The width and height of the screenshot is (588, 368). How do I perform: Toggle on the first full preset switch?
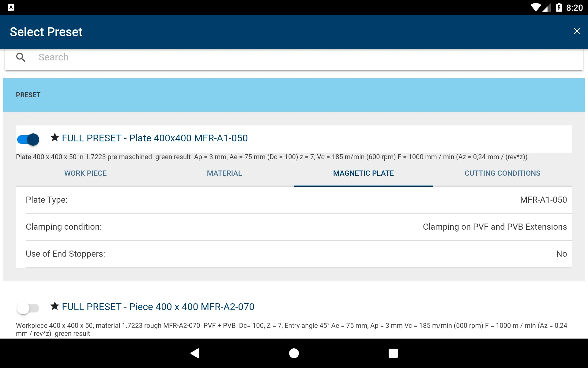(x=28, y=139)
